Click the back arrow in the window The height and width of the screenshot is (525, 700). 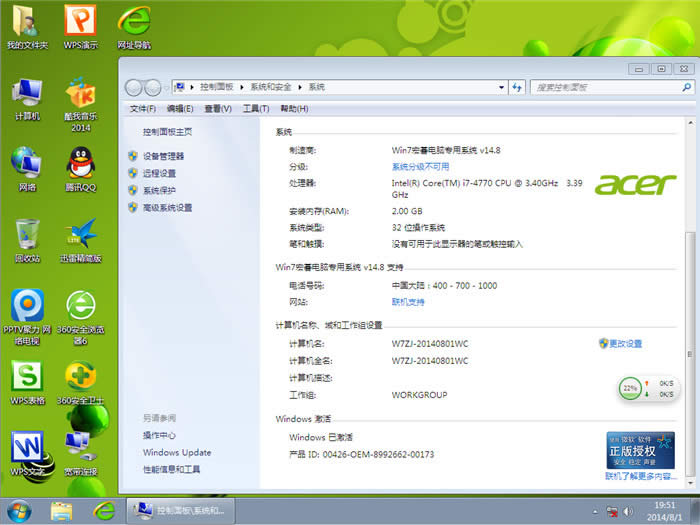133,88
